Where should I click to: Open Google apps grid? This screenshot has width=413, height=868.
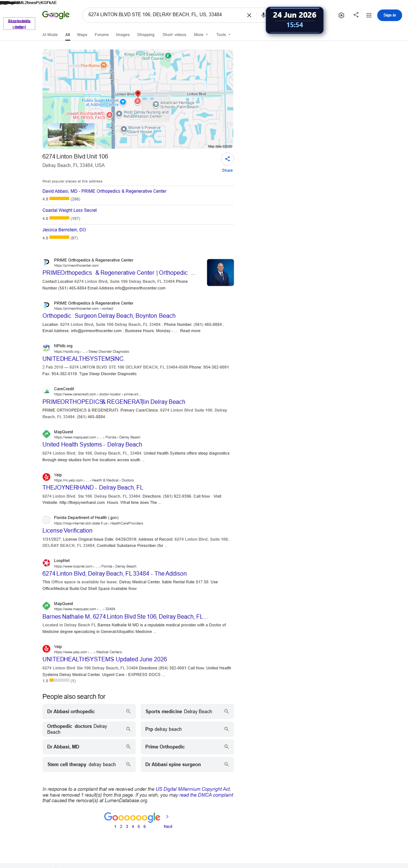point(369,15)
